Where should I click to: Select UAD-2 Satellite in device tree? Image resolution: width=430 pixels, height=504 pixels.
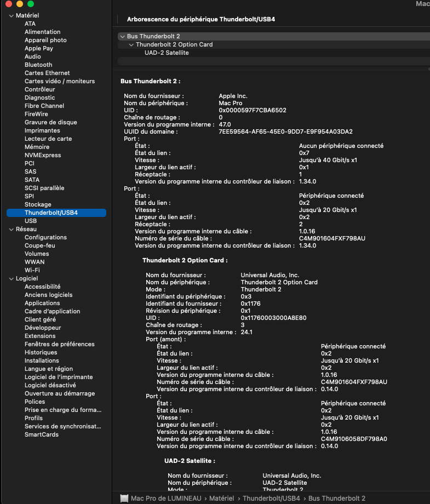[x=167, y=53]
